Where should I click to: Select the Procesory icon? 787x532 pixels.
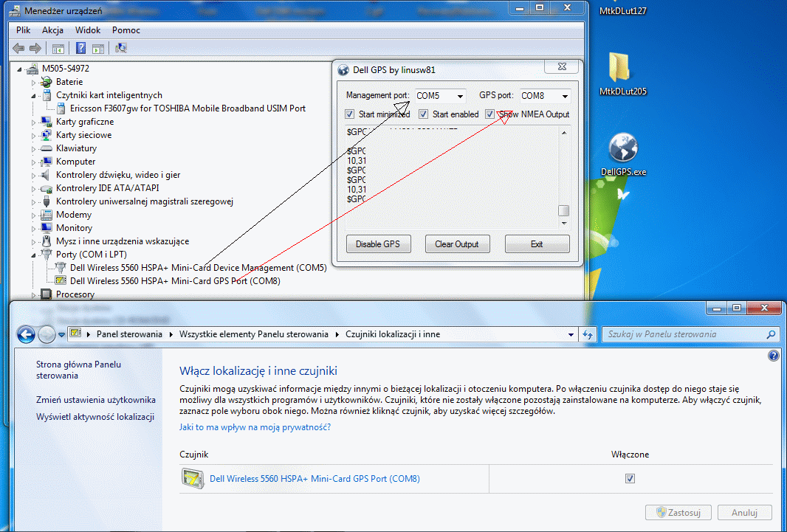pos(47,294)
